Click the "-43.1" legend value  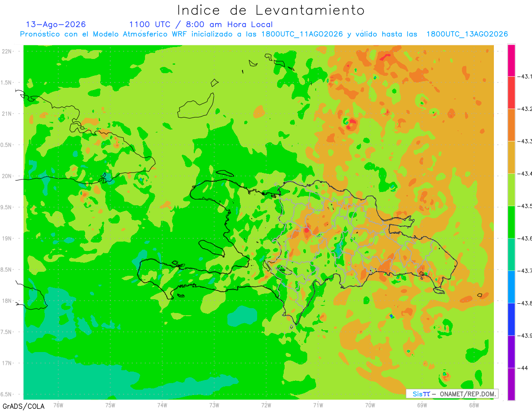[x=524, y=77]
